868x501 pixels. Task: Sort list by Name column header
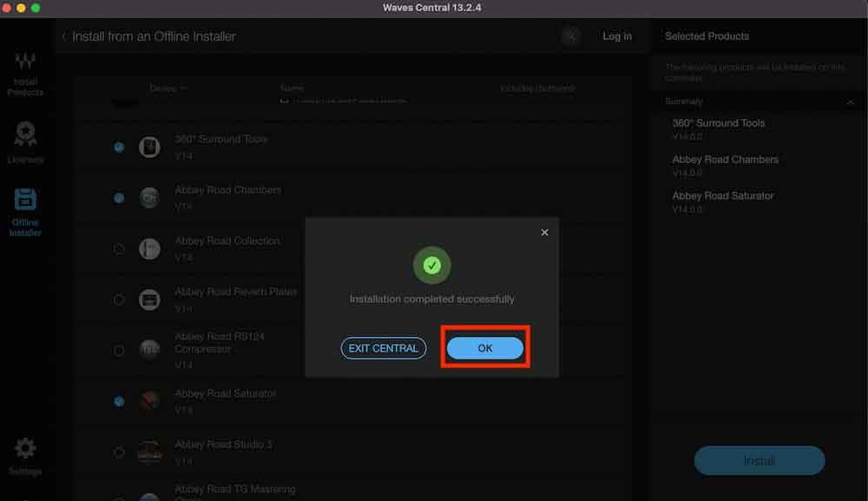click(x=293, y=89)
